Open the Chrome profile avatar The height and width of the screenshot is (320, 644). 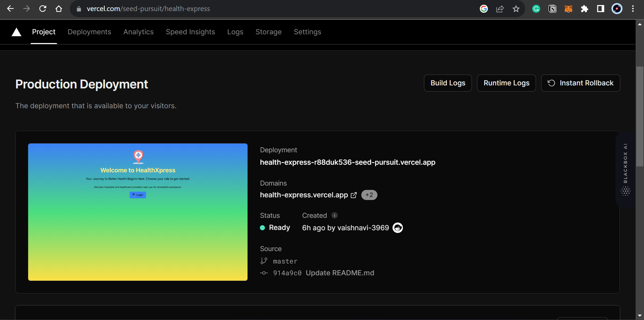coord(617,9)
